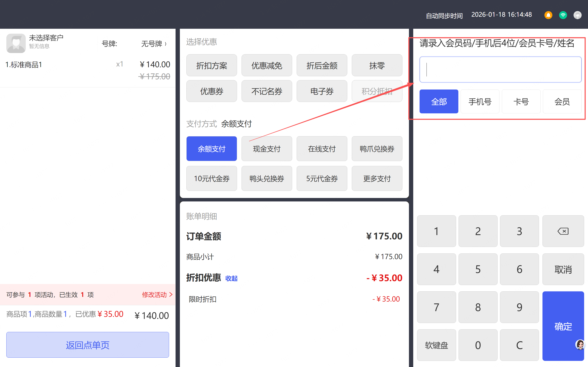Choose 在线支付 payment option

coord(322,149)
